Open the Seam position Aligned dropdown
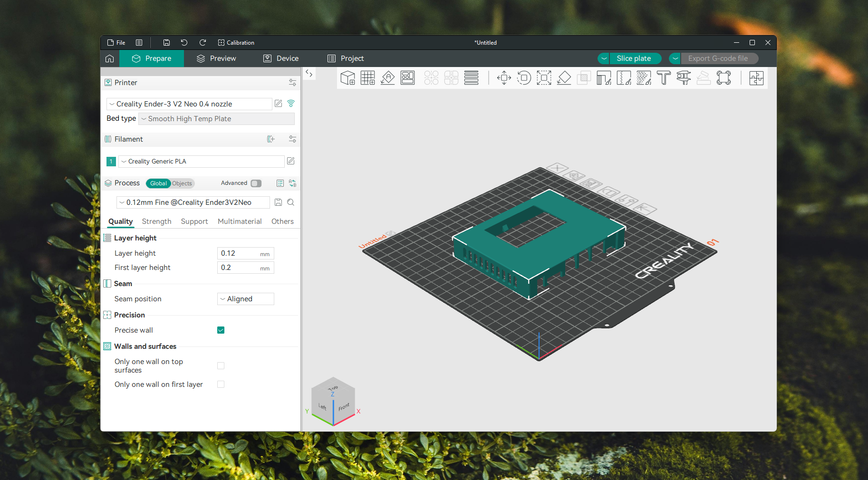868x480 pixels. tap(245, 299)
